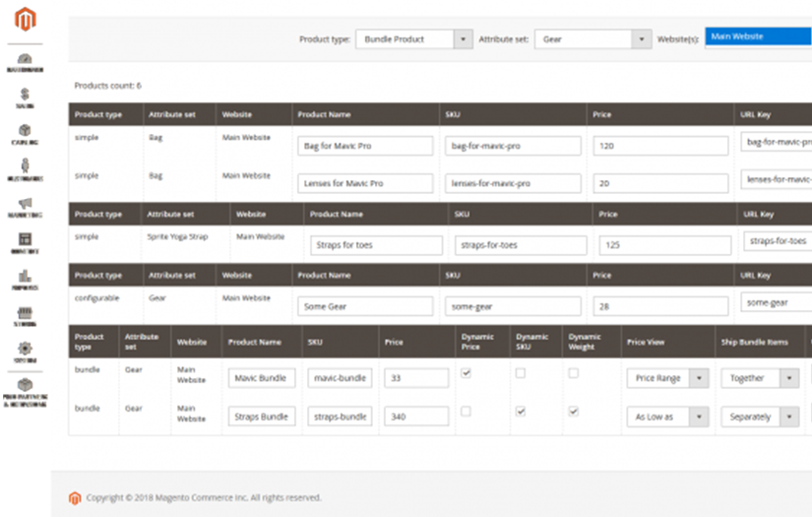
Task: Click the configurable product type cell
Action: [x=96, y=298]
